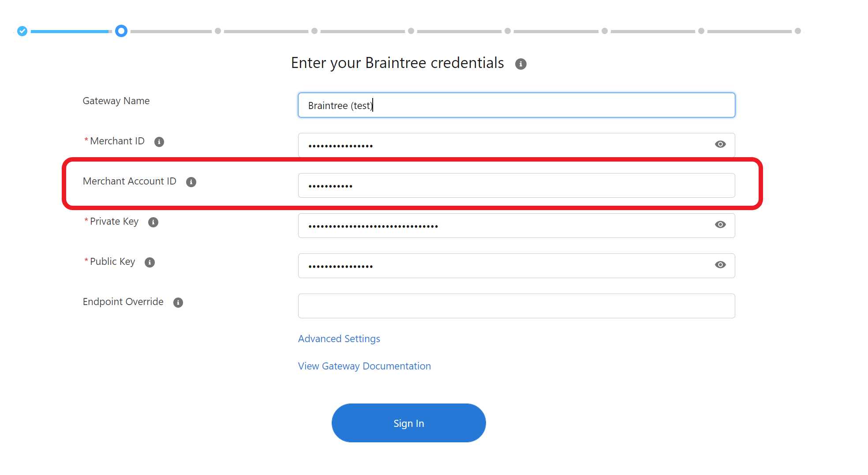Screen dimensions: 868x475
Task: Reveal the Merchant ID value
Action: 720,144
